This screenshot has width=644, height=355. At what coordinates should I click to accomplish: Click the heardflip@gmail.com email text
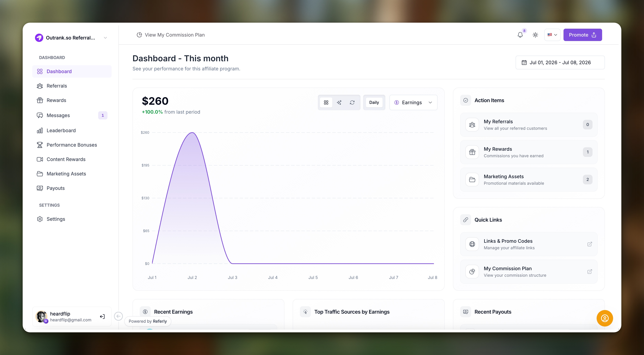[71, 320]
